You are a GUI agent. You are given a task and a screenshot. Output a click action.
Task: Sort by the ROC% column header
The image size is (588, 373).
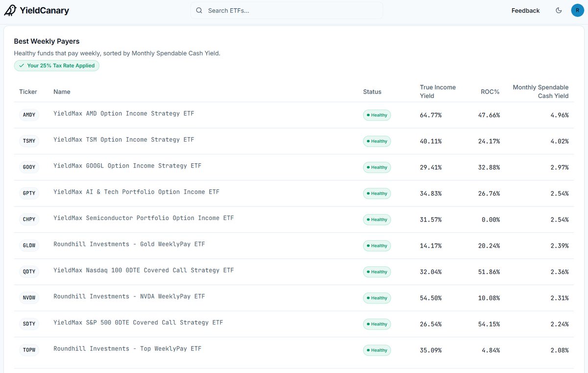pos(490,92)
